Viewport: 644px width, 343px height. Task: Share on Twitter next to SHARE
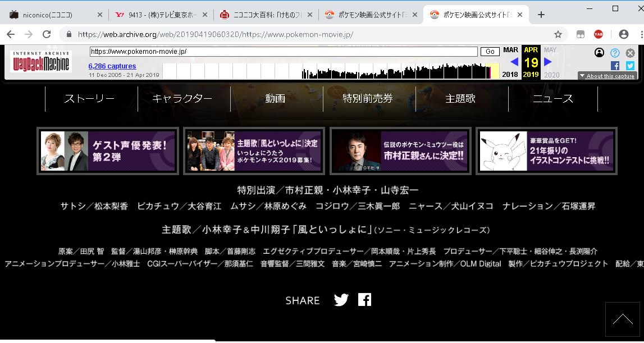point(341,300)
